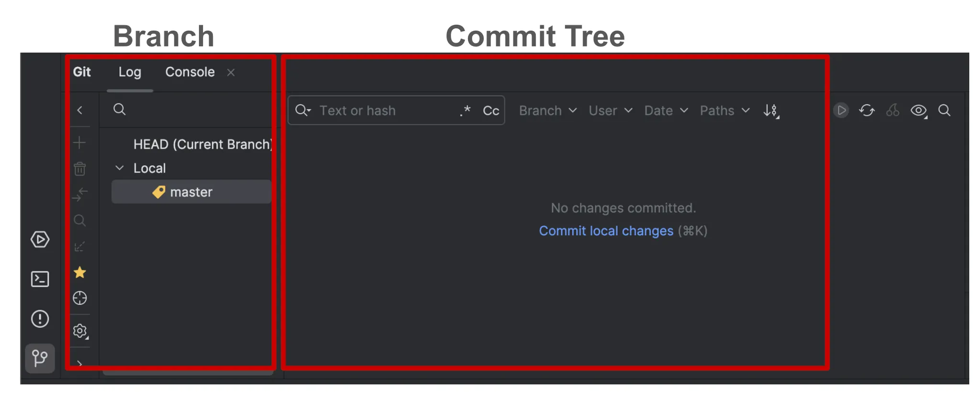Open the branches pane settings gear

(80, 331)
